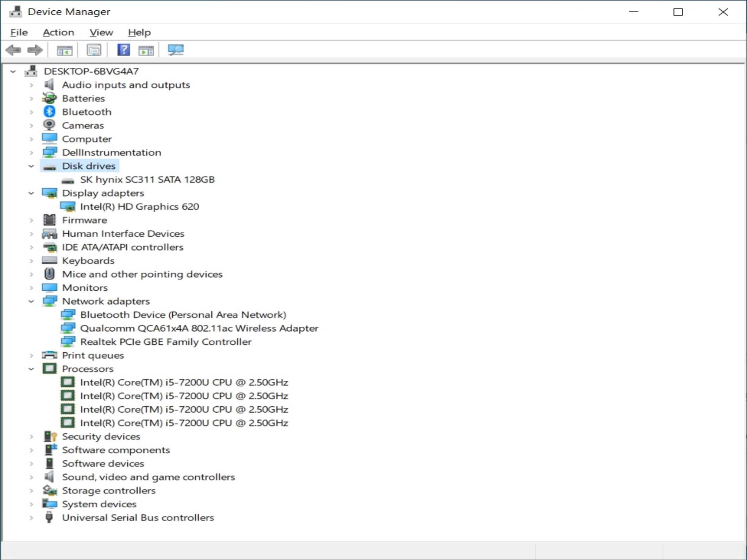This screenshot has height=560, width=747.
Task: Click the Cameras webcam icon
Action: point(49,125)
